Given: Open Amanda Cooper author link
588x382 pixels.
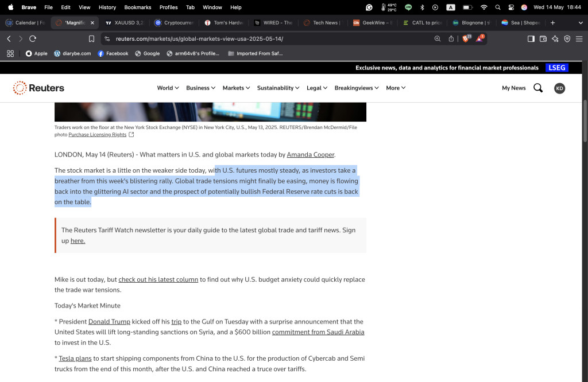Looking at the screenshot, I should (x=310, y=155).
